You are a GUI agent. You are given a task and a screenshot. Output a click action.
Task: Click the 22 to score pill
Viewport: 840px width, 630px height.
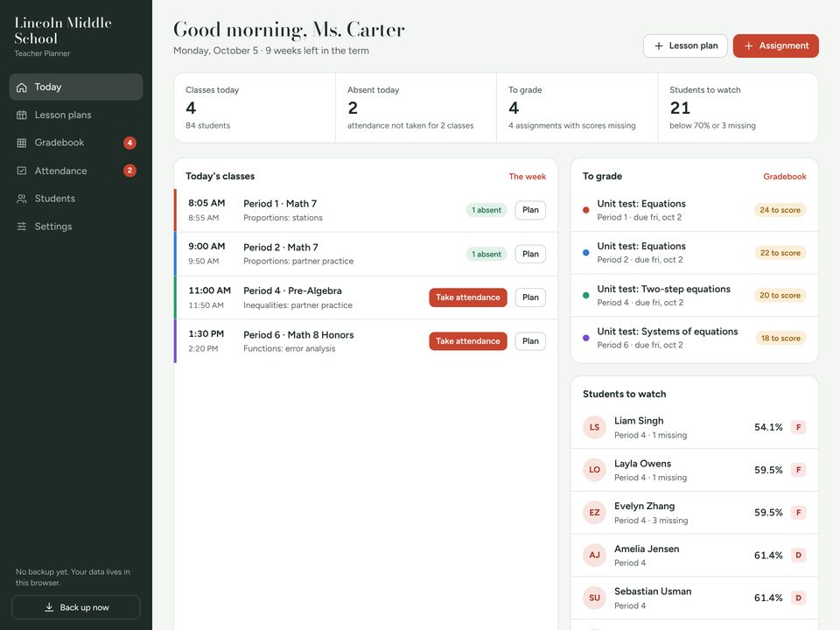pyautogui.click(x=780, y=253)
